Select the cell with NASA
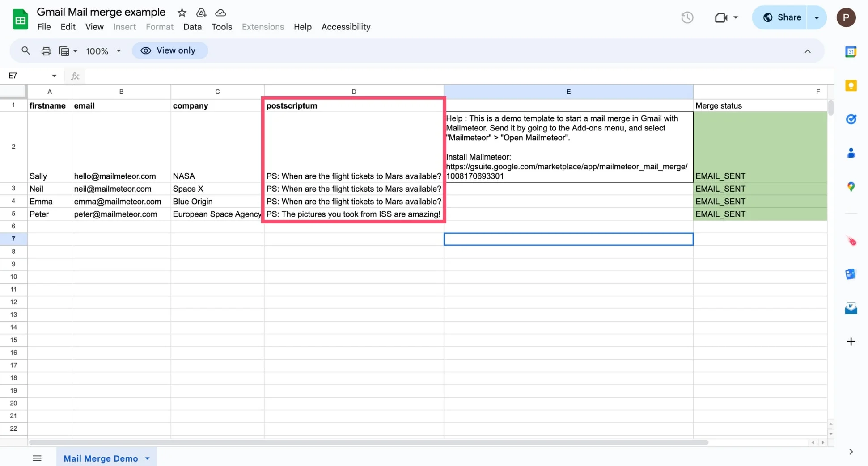The height and width of the screenshot is (466, 868). tap(217, 147)
